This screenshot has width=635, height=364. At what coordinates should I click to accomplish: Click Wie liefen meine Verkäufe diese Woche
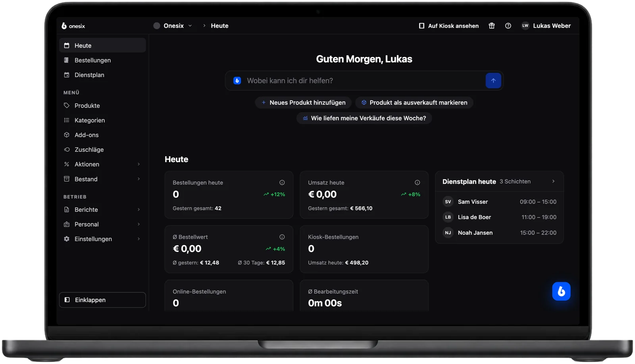364,118
